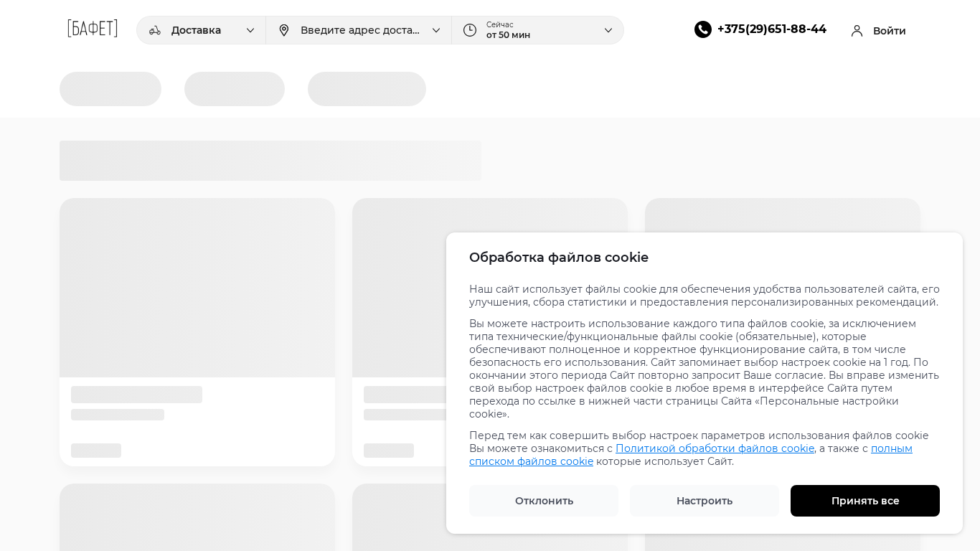Select the leftmost loading category pill
The height and width of the screenshot is (551, 980).
click(110, 89)
